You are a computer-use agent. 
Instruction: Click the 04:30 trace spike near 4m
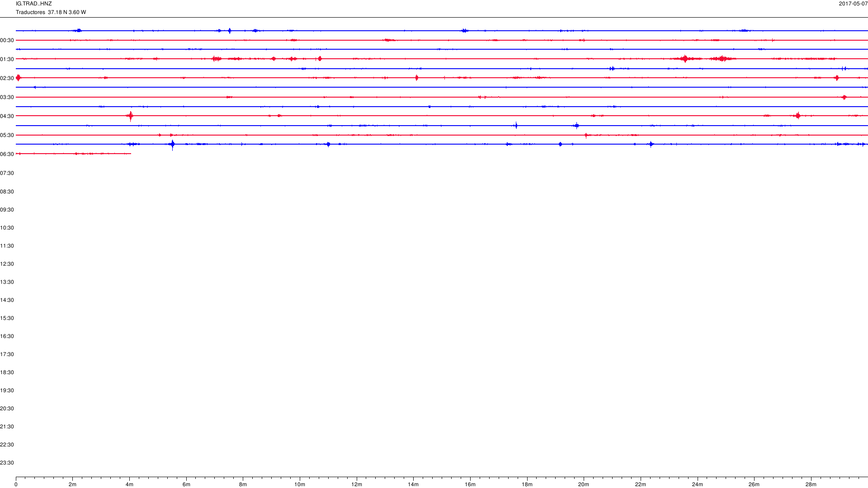[131, 116]
